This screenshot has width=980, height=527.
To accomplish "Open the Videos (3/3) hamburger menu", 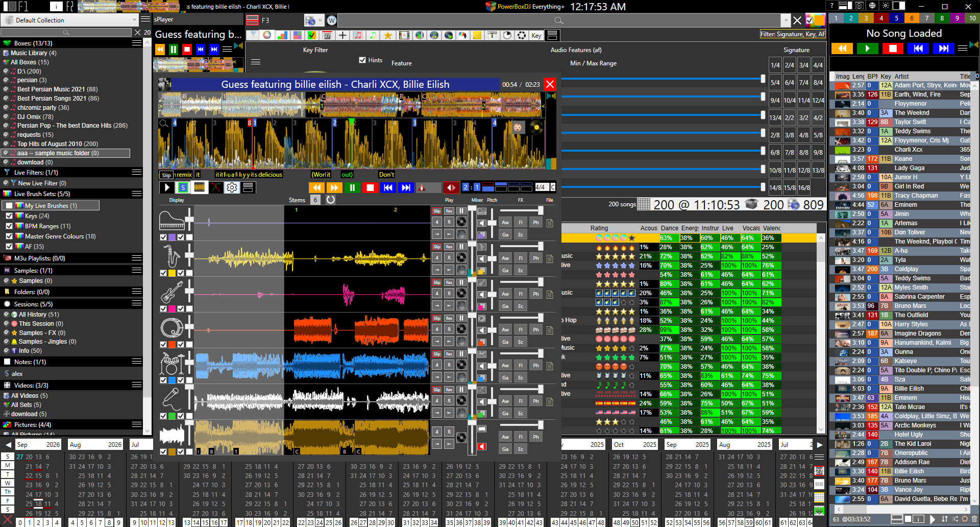I will (x=137, y=385).
